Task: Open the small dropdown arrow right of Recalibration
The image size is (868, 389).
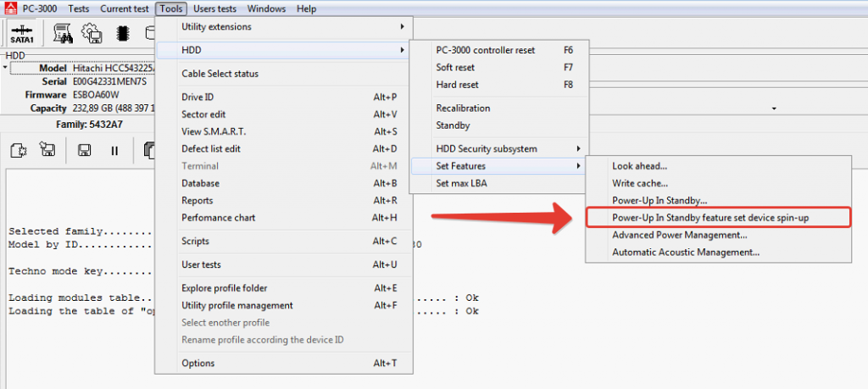Action: pyautogui.click(x=774, y=108)
